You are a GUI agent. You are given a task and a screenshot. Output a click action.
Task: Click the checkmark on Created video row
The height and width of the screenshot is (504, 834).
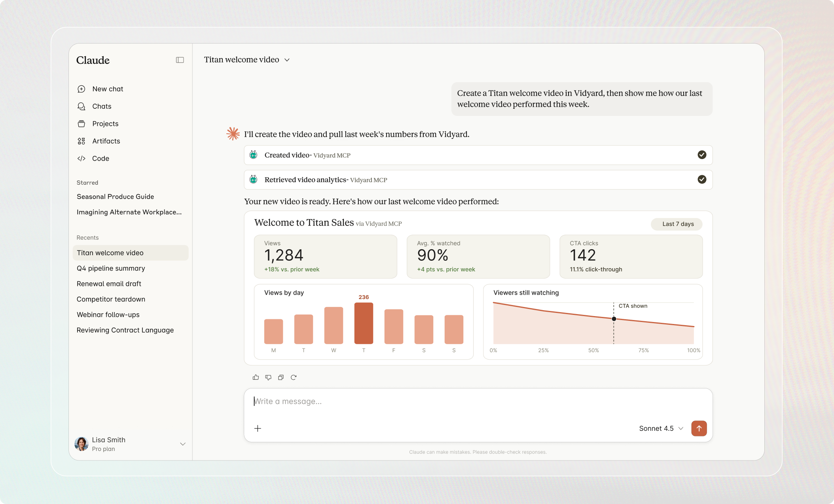702,155
